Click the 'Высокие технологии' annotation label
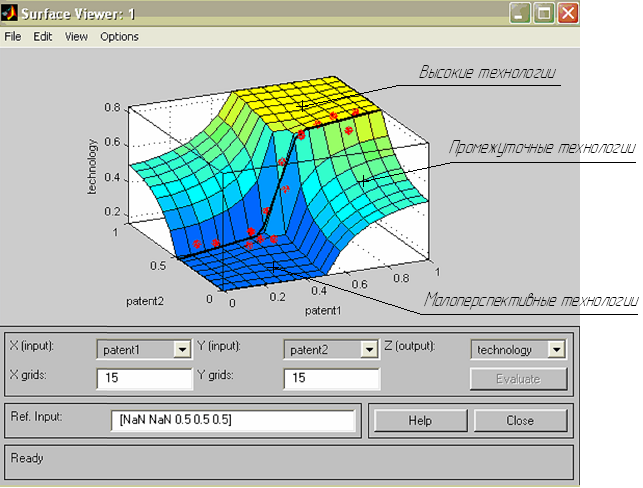This screenshot has width=643, height=488. [487, 72]
